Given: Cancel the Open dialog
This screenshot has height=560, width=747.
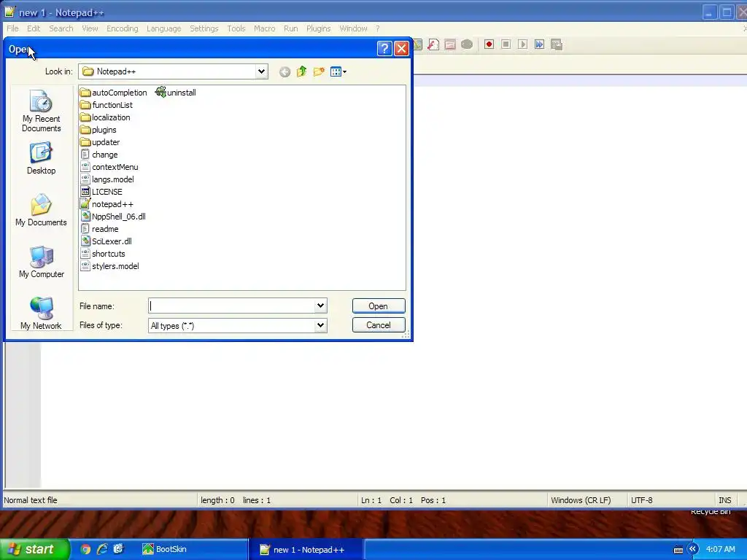Looking at the screenshot, I should click(x=379, y=325).
